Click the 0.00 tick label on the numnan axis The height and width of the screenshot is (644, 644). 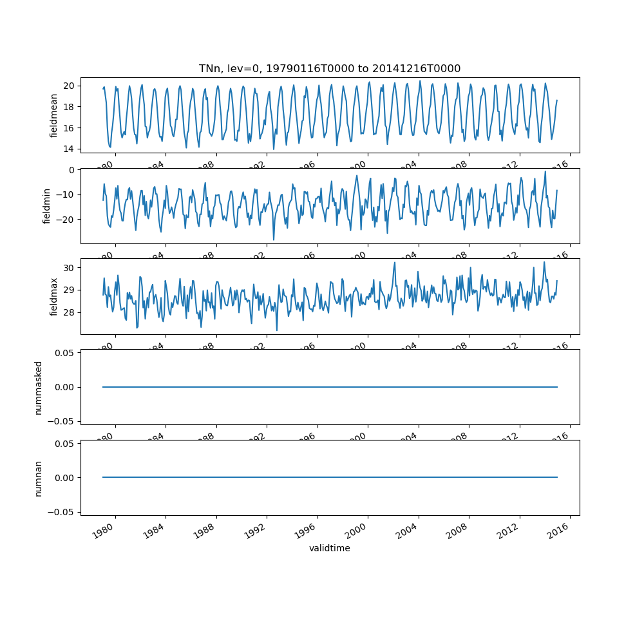66,478
